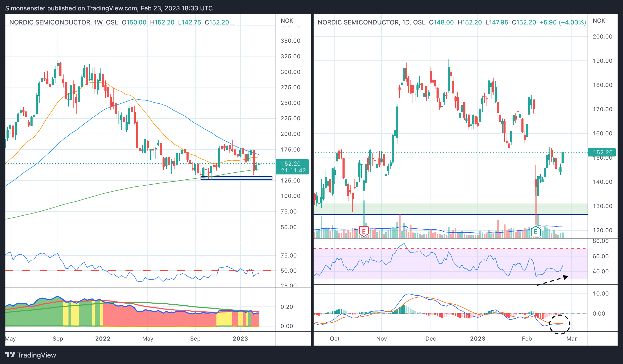Image resolution: width=623 pixels, height=364 pixels.
Task: Click the daily current price label 152.20
Action: (x=602, y=152)
